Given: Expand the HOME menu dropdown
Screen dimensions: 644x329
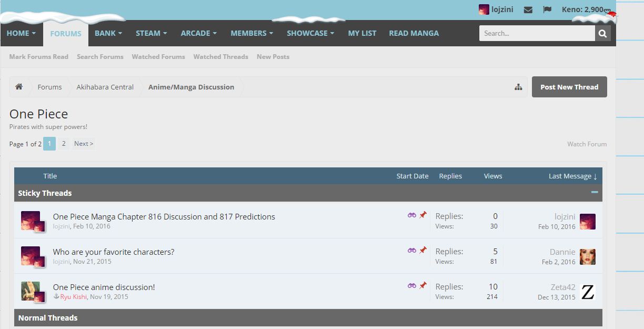Looking at the screenshot, I should coord(22,33).
